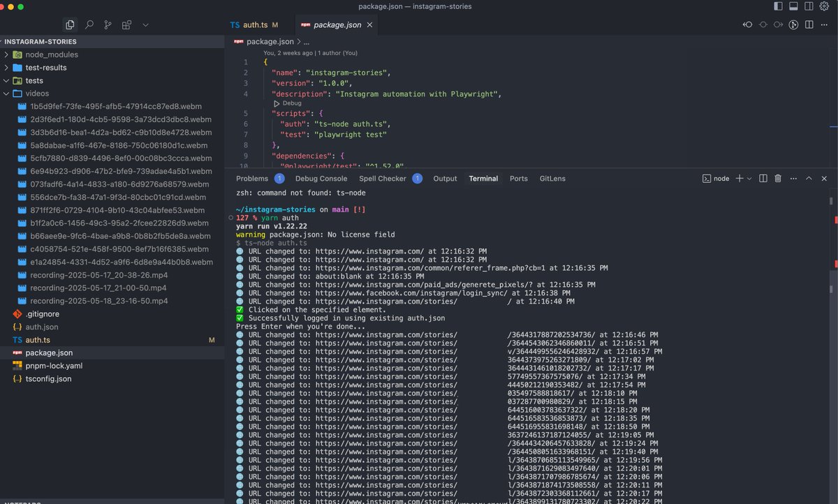Click package.json in the breadcrumb
Screen dimensions: 838x504
(x=270, y=41)
